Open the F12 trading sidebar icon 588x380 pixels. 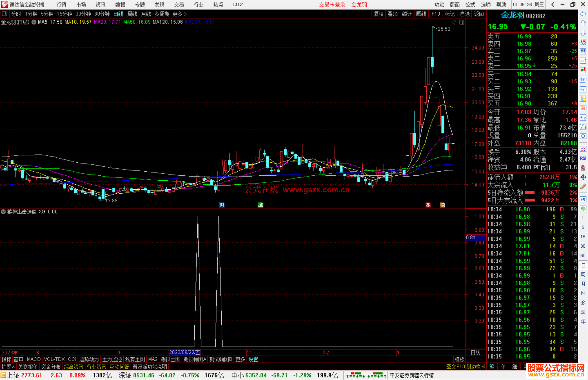click(x=583, y=118)
